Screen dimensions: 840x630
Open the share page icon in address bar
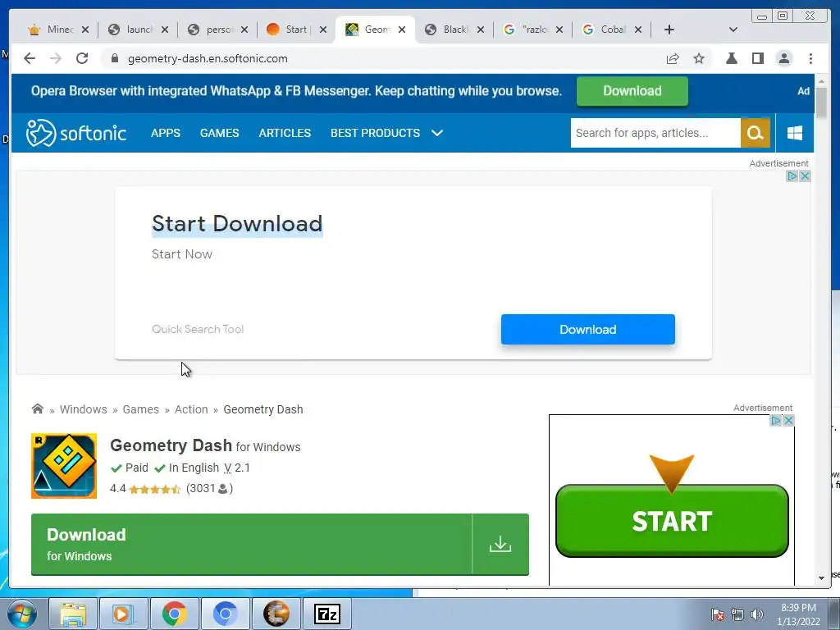click(x=673, y=58)
